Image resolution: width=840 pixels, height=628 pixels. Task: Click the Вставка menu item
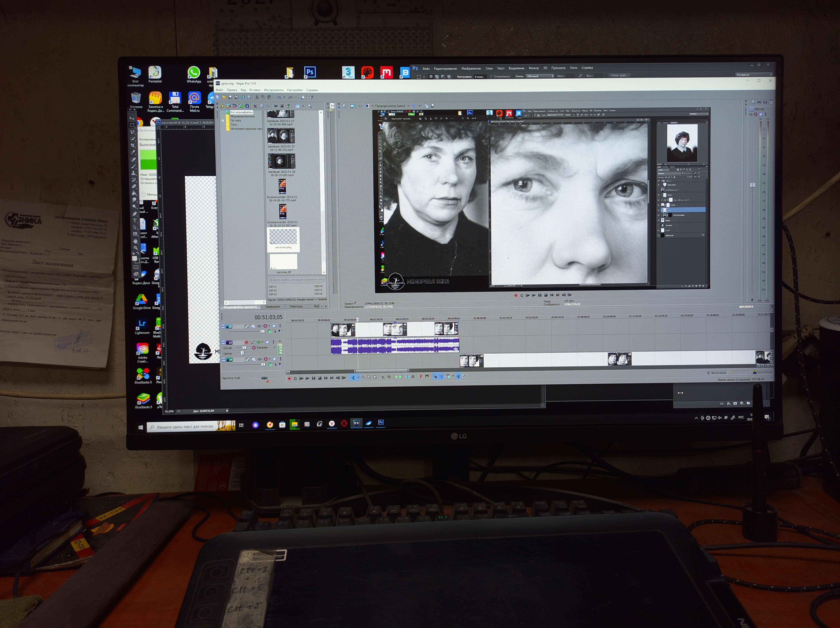click(255, 90)
